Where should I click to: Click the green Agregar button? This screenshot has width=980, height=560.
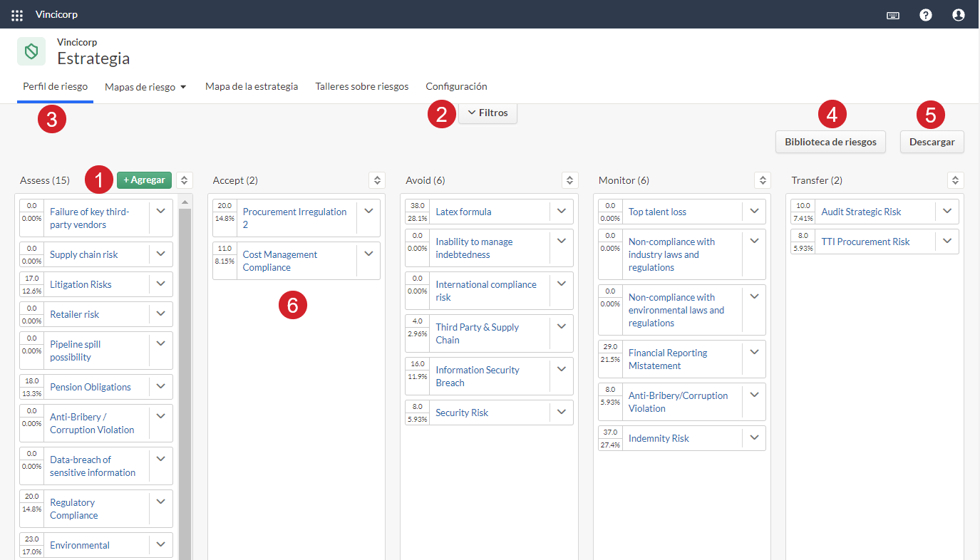click(145, 180)
